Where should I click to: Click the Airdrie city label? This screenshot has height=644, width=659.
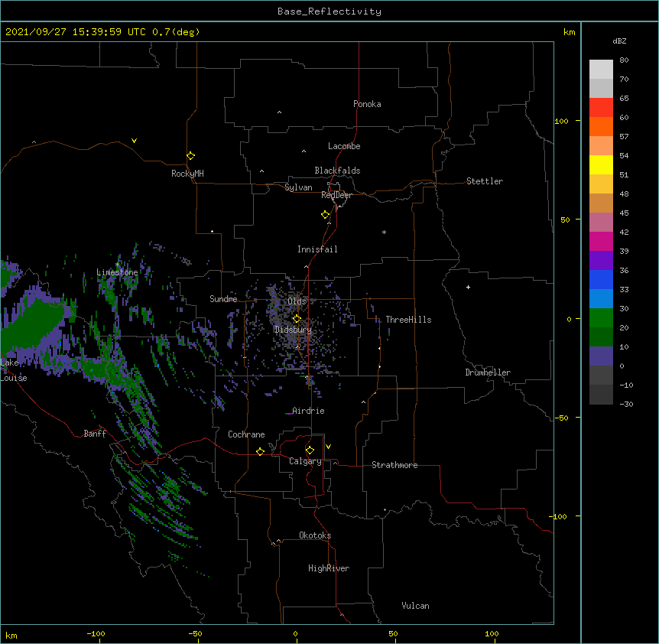click(x=308, y=411)
